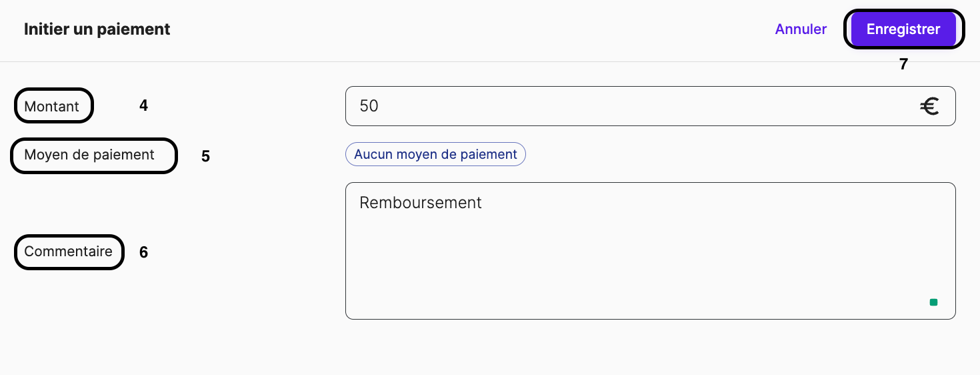Screen dimensions: 980x375
Task: Click inside the Commentaire text area
Action: pyautogui.click(x=650, y=251)
